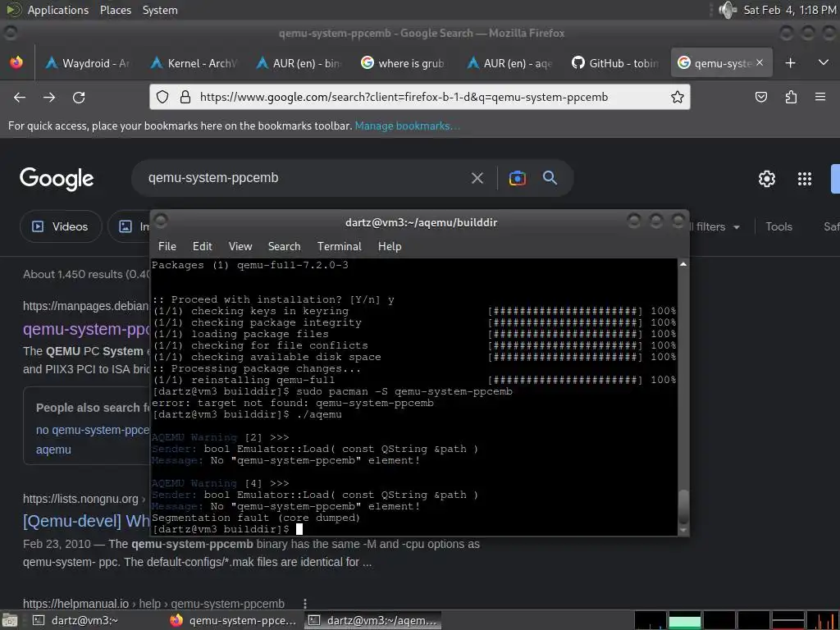Open the Places menu
The width and height of the screenshot is (840, 630).
tap(115, 10)
